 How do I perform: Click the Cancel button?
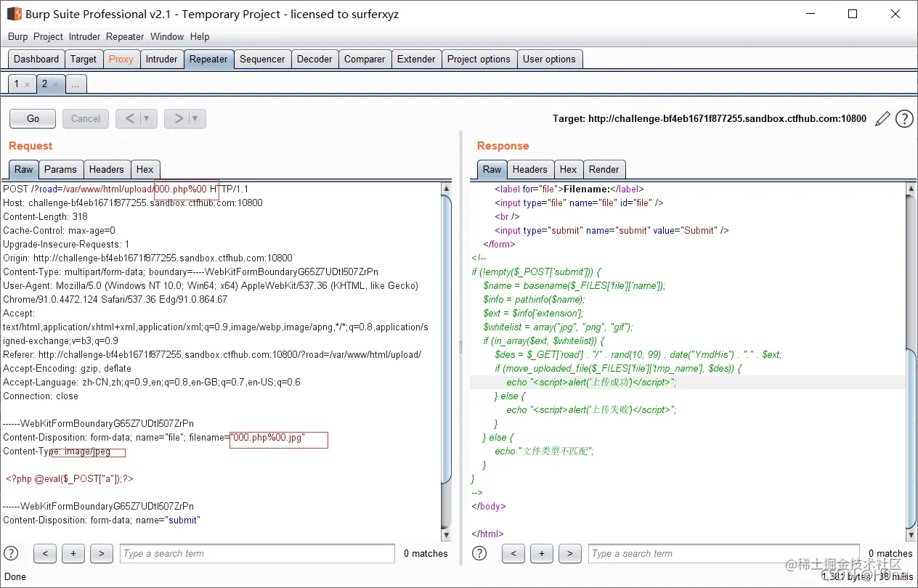pos(86,118)
